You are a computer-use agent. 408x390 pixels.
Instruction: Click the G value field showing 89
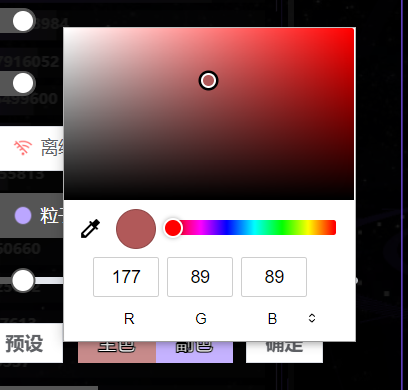coord(200,277)
